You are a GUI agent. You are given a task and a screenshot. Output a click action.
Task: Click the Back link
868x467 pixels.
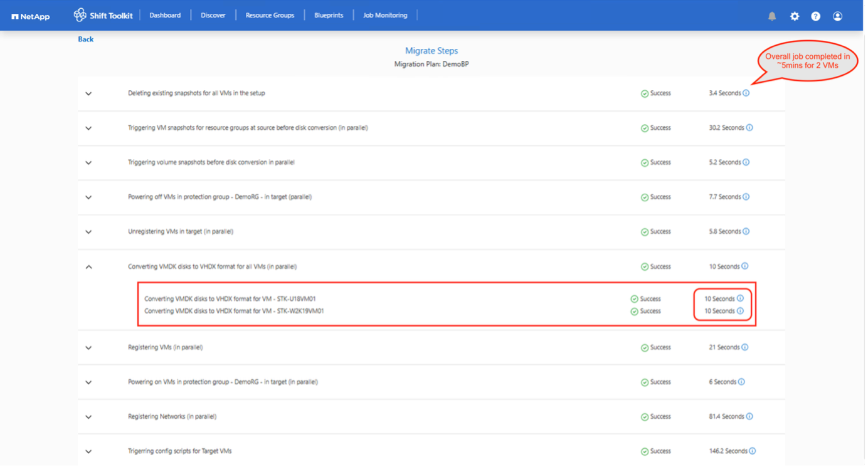tap(85, 39)
